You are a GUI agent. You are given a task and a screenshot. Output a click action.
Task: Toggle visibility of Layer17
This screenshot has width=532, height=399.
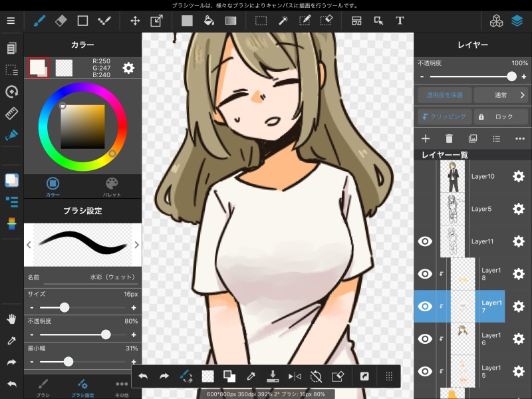(x=425, y=306)
